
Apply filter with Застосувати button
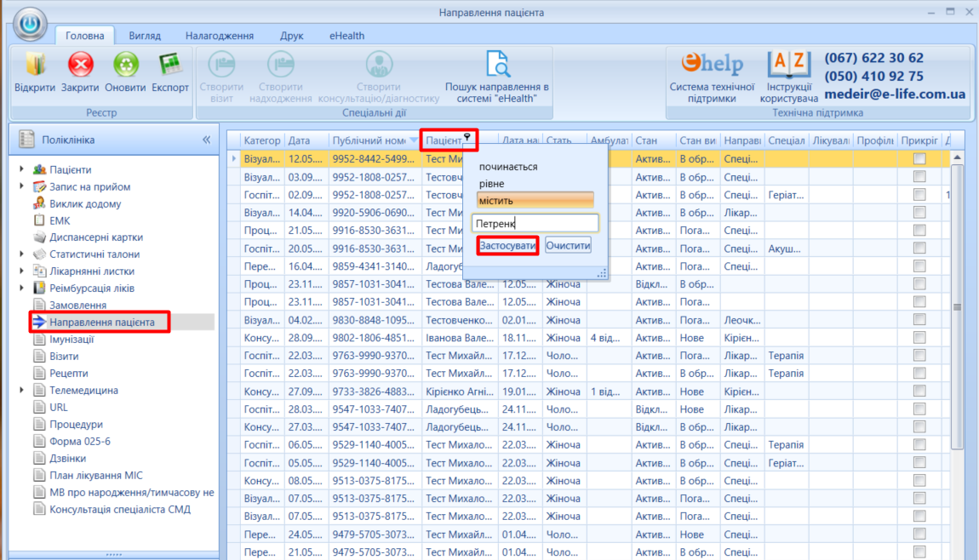pyautogui.click(x=507, y=245)
